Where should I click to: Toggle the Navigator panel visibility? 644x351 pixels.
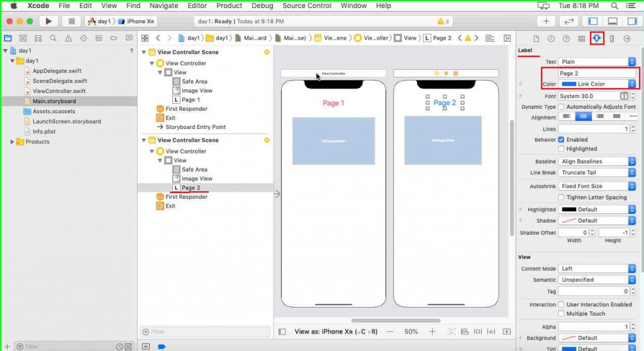tap(592, 21)
